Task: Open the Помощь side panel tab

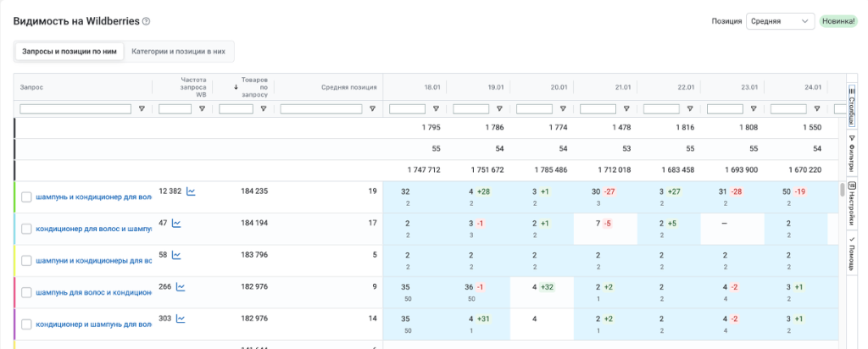Action: click(x=852, y=253)
